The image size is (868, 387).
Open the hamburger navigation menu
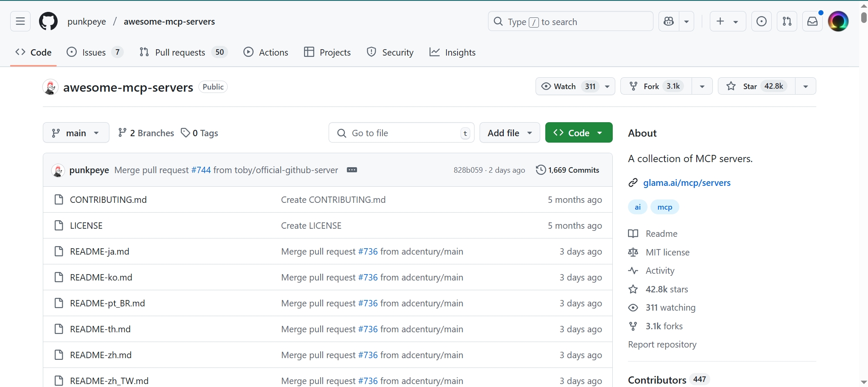pos(20,21)
